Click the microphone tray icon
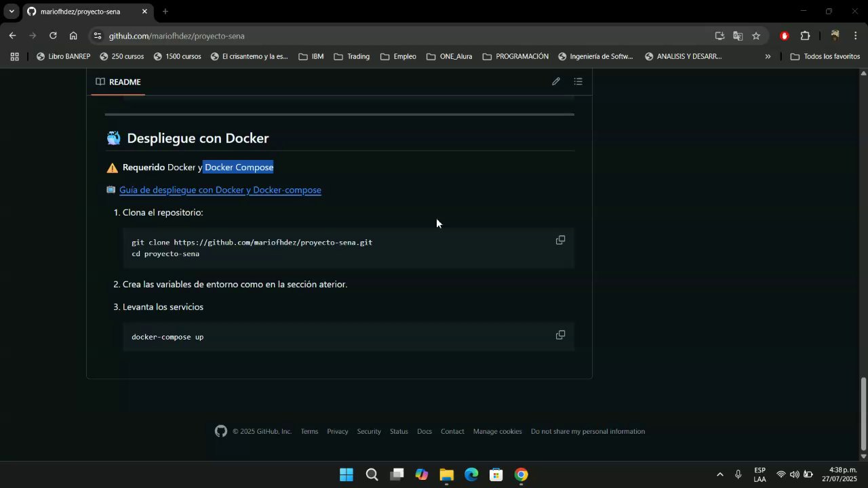This screenshot has width=868, height=488. 738,474
